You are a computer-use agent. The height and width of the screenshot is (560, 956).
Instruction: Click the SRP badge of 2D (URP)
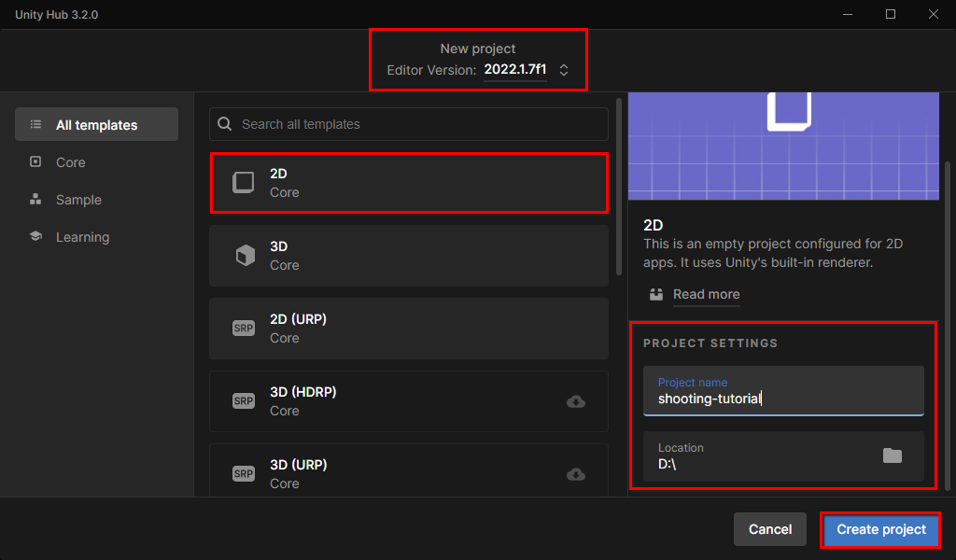(244, 329)
